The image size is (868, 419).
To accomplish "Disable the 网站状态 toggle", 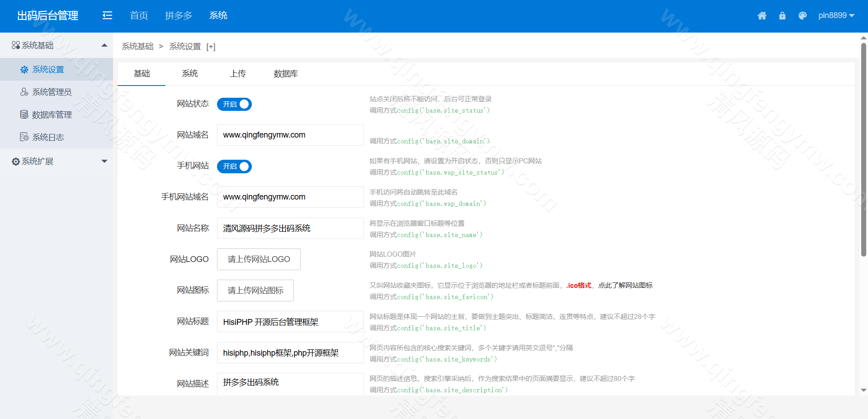I will click(234, 104).
